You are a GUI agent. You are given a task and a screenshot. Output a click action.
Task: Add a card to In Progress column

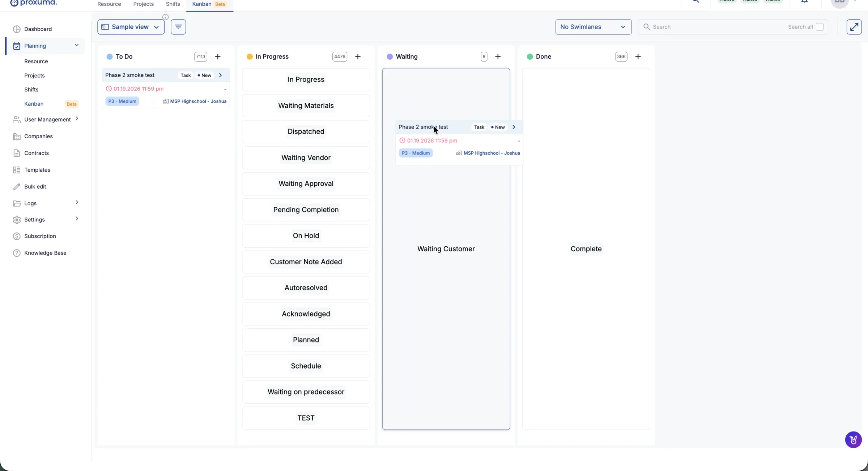pos(358,56)
